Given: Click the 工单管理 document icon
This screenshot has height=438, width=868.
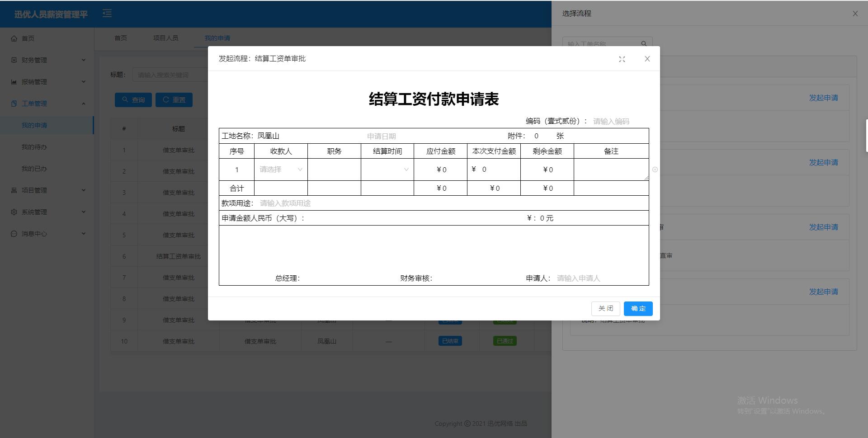Looking at the screenshot, I should tap(14, 103).
